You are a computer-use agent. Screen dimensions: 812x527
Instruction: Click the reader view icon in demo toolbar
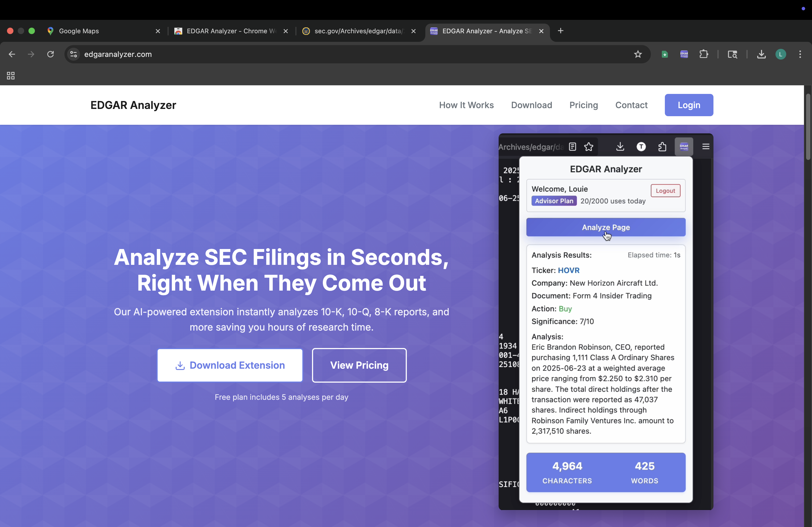click(572, 147)
